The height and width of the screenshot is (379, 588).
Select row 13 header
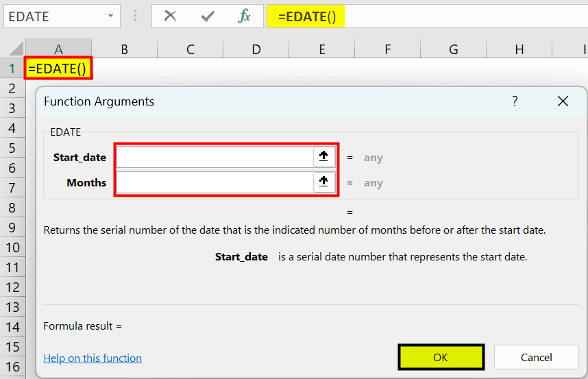12,307
